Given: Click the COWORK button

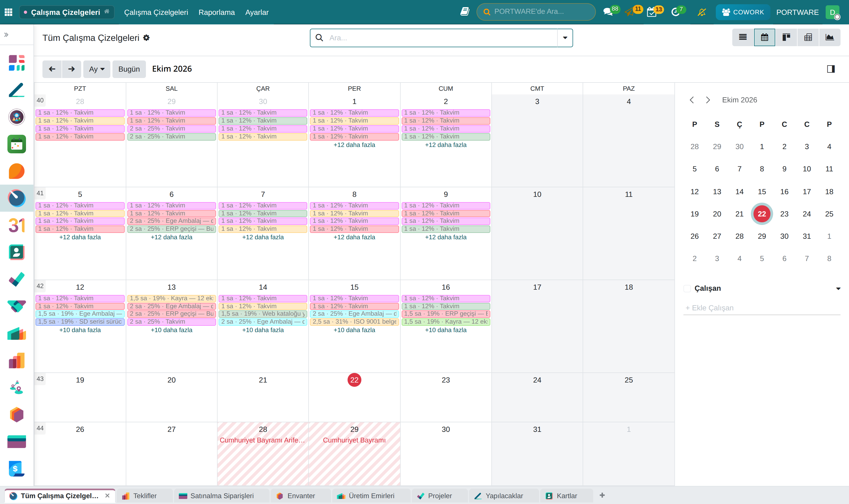Looking at the screenshot, I should point(743,12).
